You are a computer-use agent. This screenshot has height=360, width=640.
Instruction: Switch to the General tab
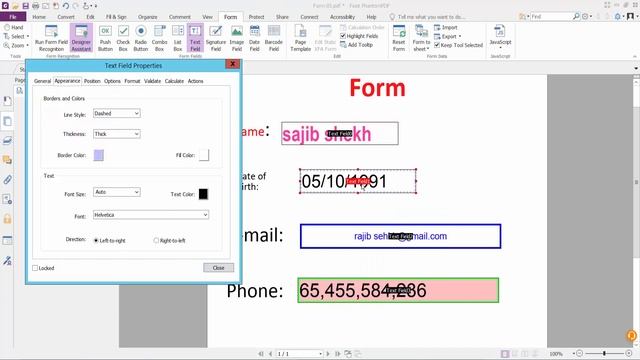pos(42,81)
